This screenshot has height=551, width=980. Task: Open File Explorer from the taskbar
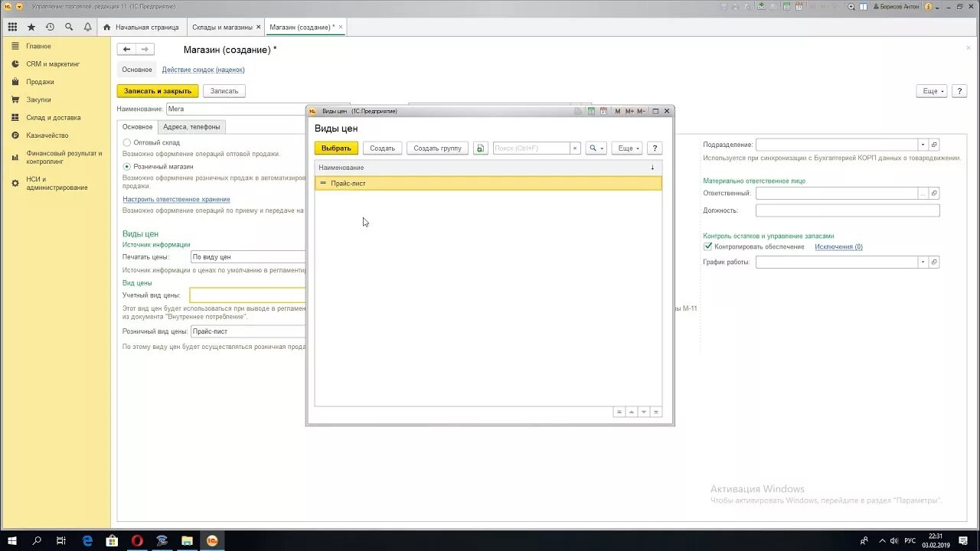[187, 540]
